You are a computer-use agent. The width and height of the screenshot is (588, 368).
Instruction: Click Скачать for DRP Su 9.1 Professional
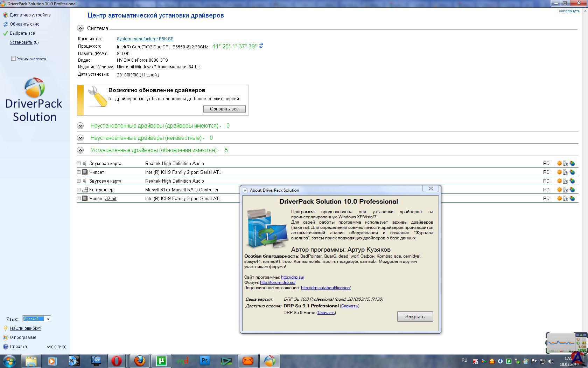(x=349, y=306)
